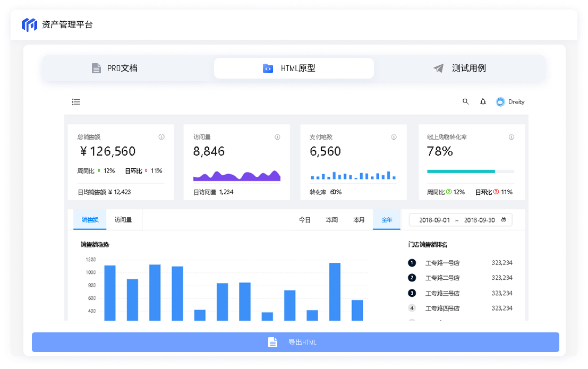
Task: Select 工专路一号店 in ranking list
Action: [442, 263]
